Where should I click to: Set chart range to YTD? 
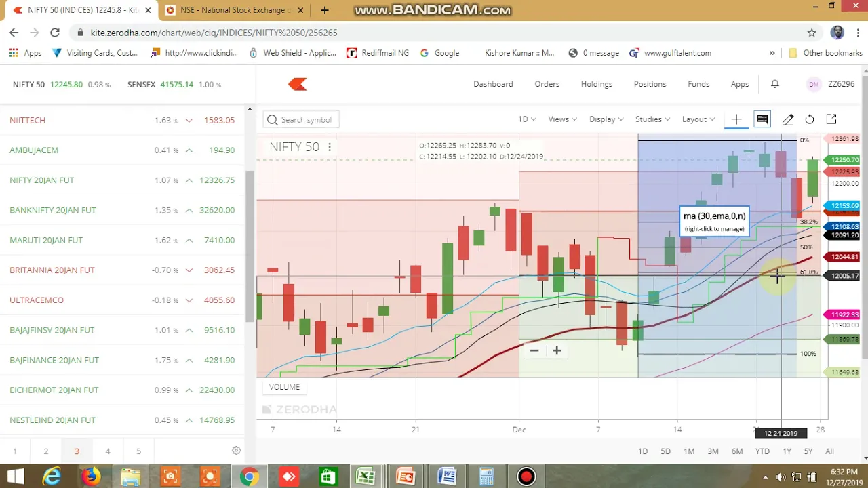click(x=762, y=451)
